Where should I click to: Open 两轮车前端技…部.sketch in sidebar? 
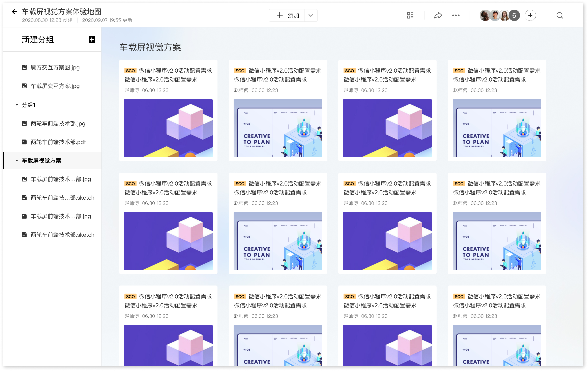[62, 198]
